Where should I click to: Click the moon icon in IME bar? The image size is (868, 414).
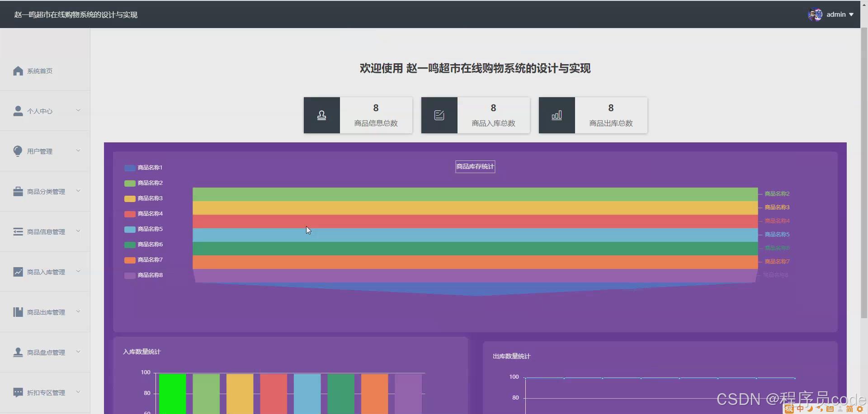pos(810,409)
